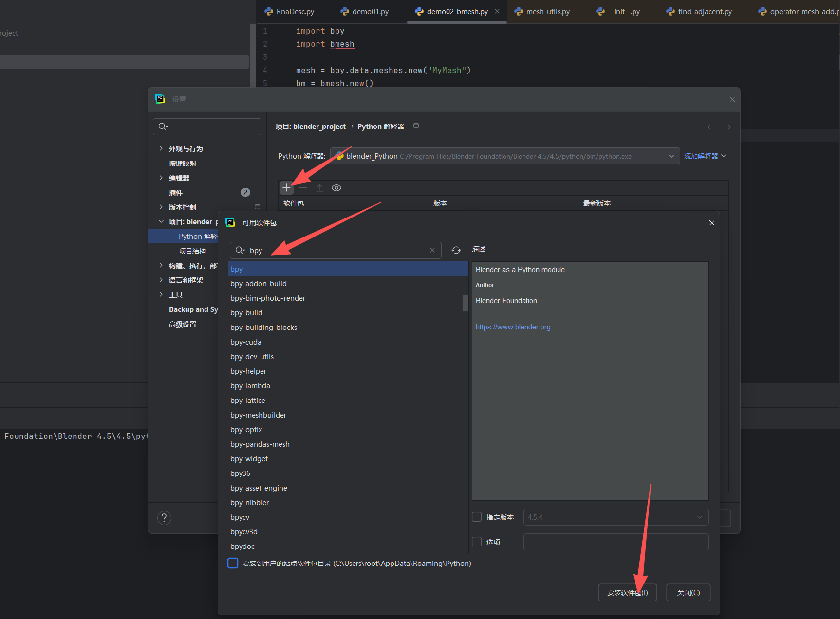Click the upgrade package arrow icon
This screenshot has width=840, height=619.
(x=320, y=188)
